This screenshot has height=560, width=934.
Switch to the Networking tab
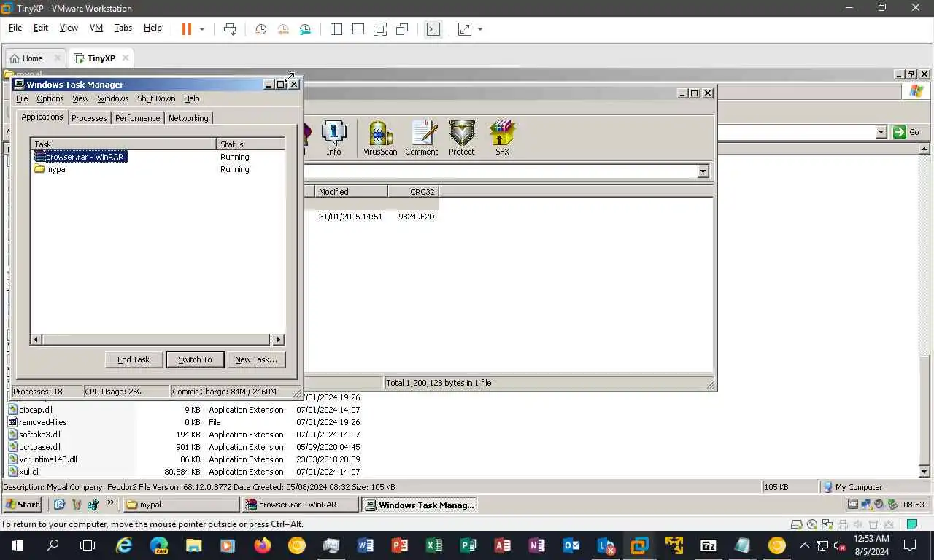pos(188,118)
